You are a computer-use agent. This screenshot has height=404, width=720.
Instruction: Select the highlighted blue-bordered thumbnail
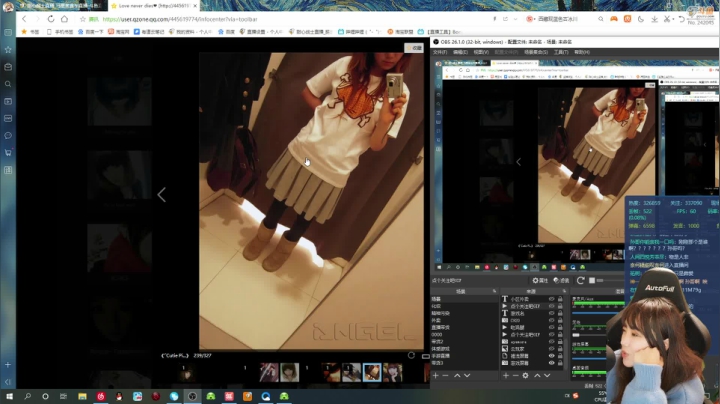click(372, 372)
